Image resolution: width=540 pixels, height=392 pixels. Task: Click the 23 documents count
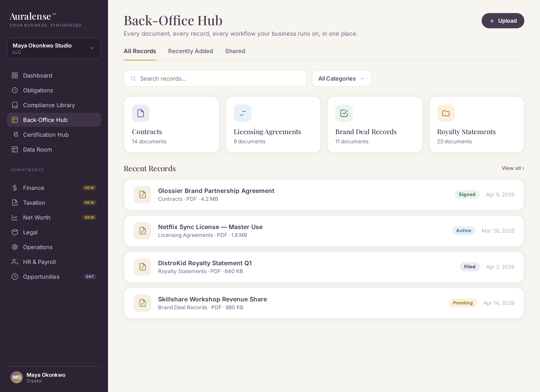point(454,142)
